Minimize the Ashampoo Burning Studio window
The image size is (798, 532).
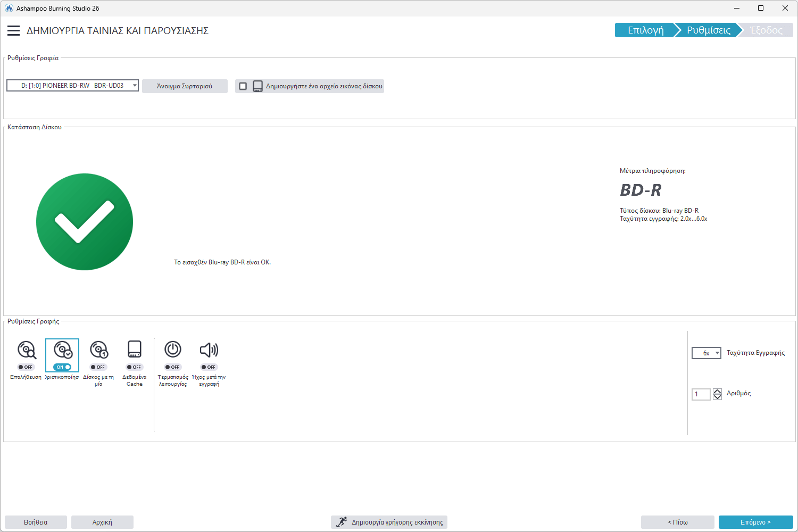tap(737, 8)
